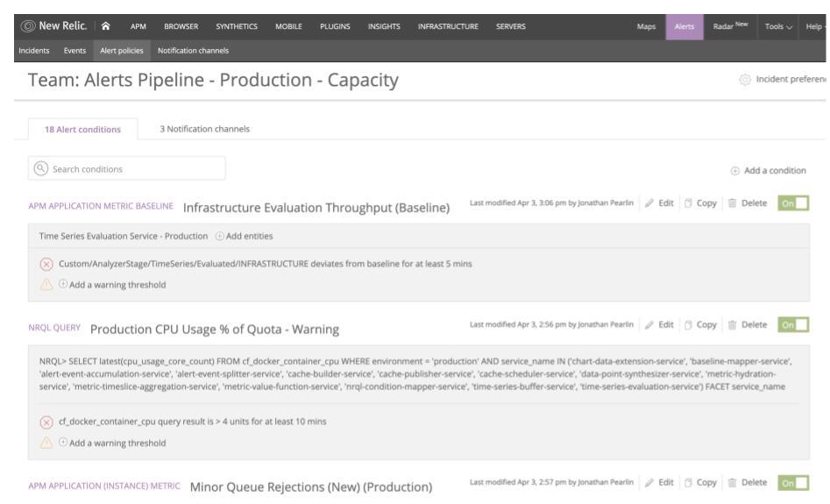Image resolution: width=830 pixels, height=504 pixels.
Task: Click the Incident preference gear icon
Action: click(x=745, y=80)
